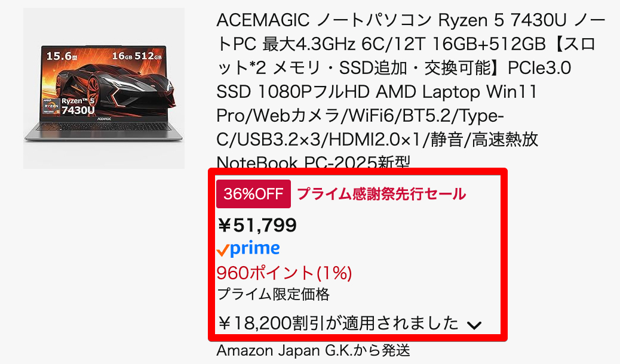Click Amazon Japan G.K.から発送 shipping text
Image resolution: width=620 pixels, height=364 pixels.
(313, 350)
